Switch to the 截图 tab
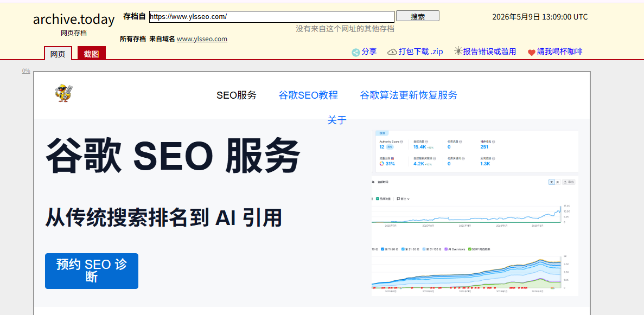 pyautogui.click(x=92, y=53)
